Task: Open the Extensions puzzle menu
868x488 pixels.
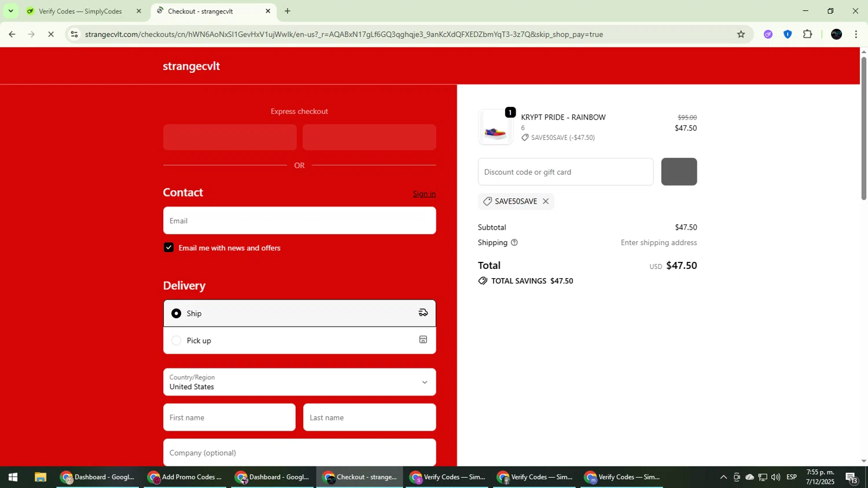Action: point(808,34)
